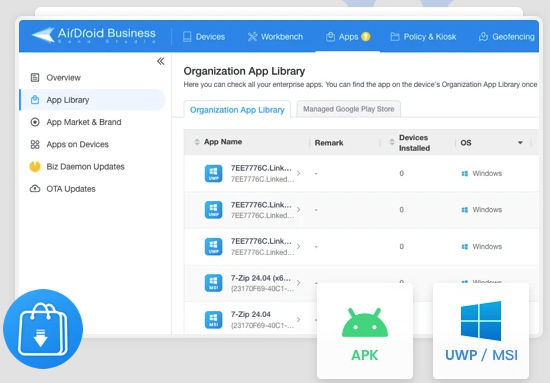
Task: Click the Remark column header
Action: point(329,143)
